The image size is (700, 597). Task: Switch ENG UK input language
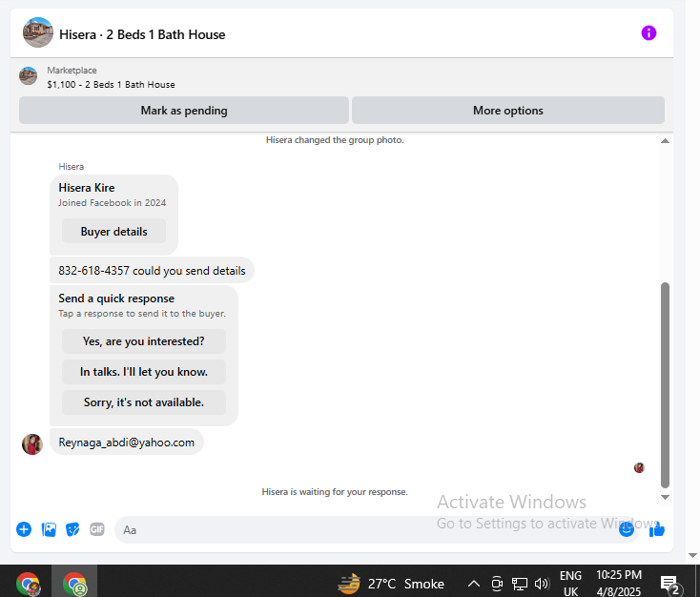point(570,584)
